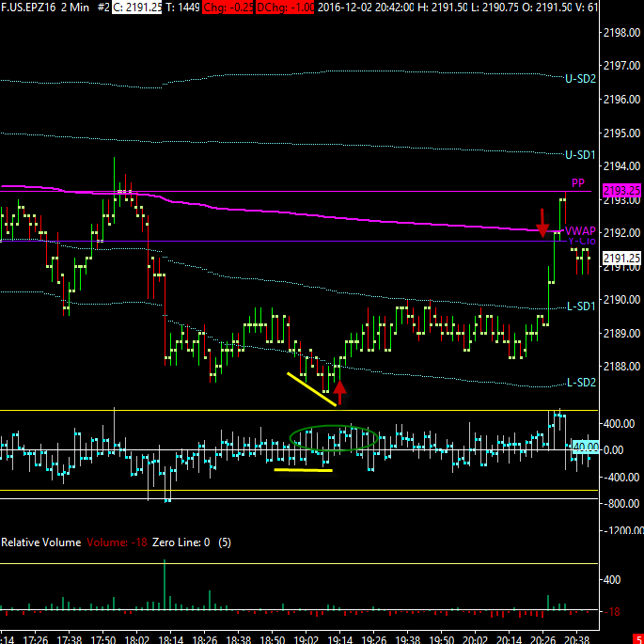The width and height of the screenshot is (644, 644).
Task: Click the 400 label on the volume scale
Action: [x=611, y=580]
